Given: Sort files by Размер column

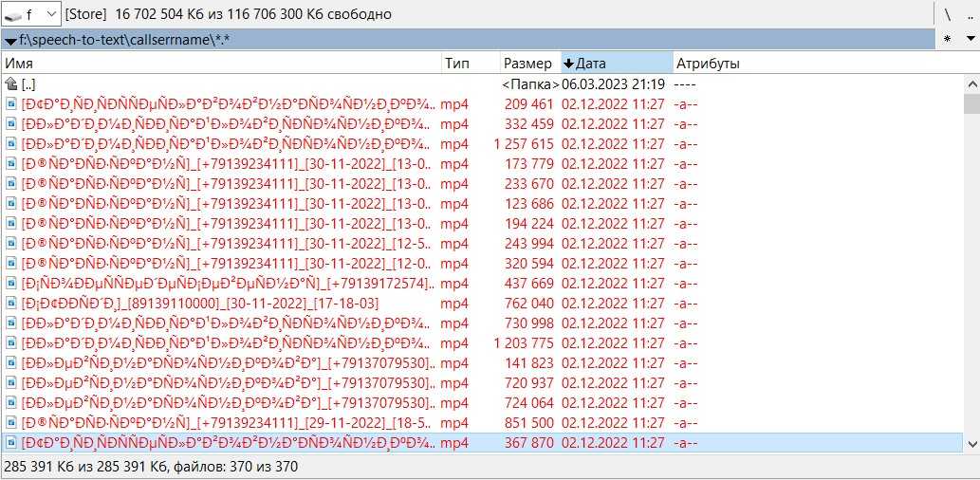Looking at the screenshot, I should (x=528, y=64).
